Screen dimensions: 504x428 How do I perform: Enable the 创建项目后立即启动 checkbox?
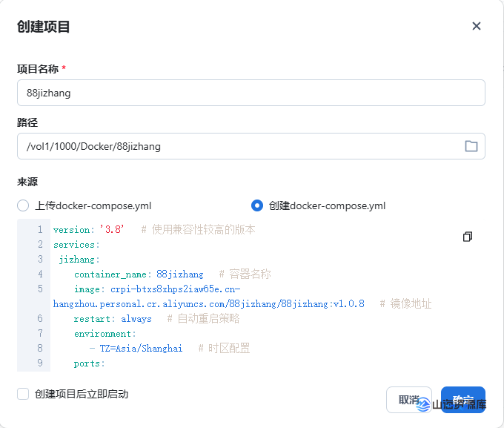point(23,394)
